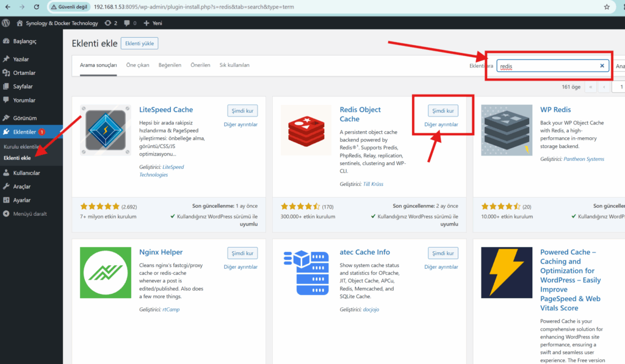Image resolution: width=625 pixels, height=364 pixels.
Task: Open Redis Object Cache plugin icon
Action: pos(306,130)
